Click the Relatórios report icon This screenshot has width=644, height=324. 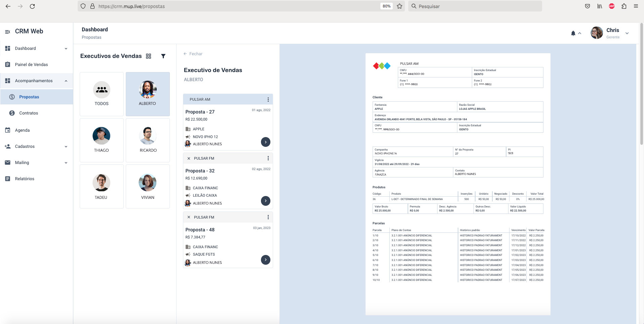[x=8, y=179]
